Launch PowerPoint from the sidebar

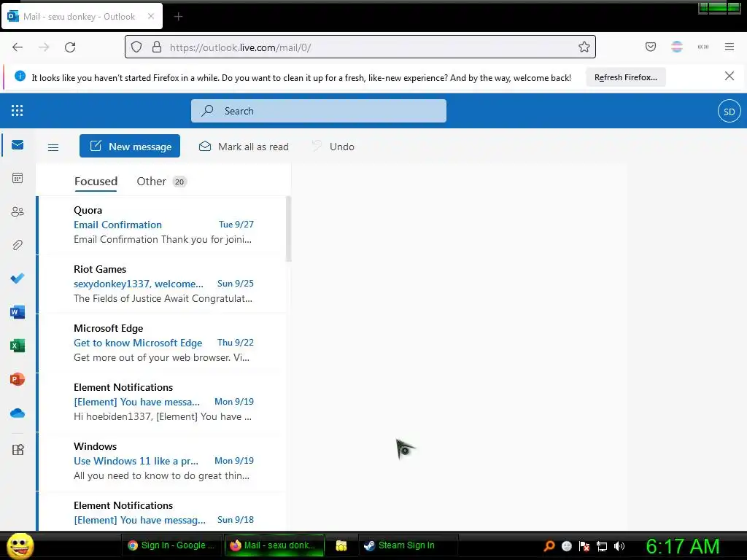tap(18, 379)
